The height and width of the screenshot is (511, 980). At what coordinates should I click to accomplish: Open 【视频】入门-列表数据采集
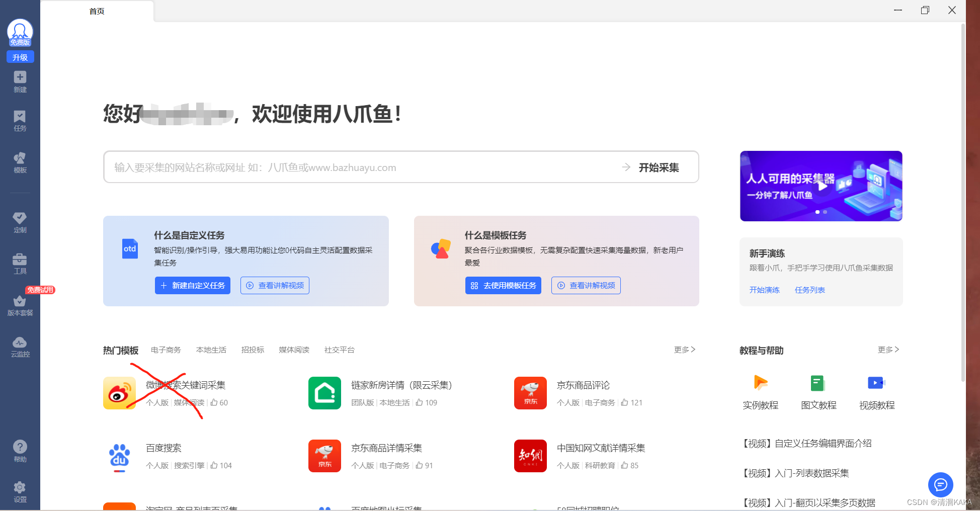pyautogui.click(x=794, y=473)
